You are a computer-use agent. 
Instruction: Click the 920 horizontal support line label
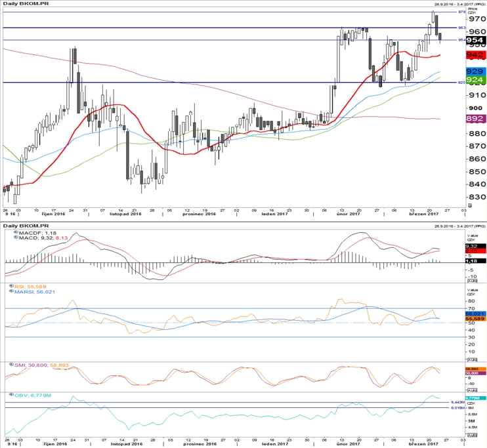coord(462,83)
